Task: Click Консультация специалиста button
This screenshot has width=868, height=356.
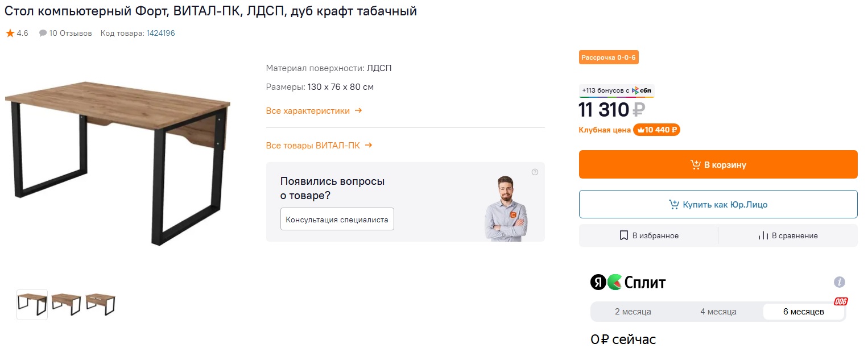Action: tap(337, 220)
